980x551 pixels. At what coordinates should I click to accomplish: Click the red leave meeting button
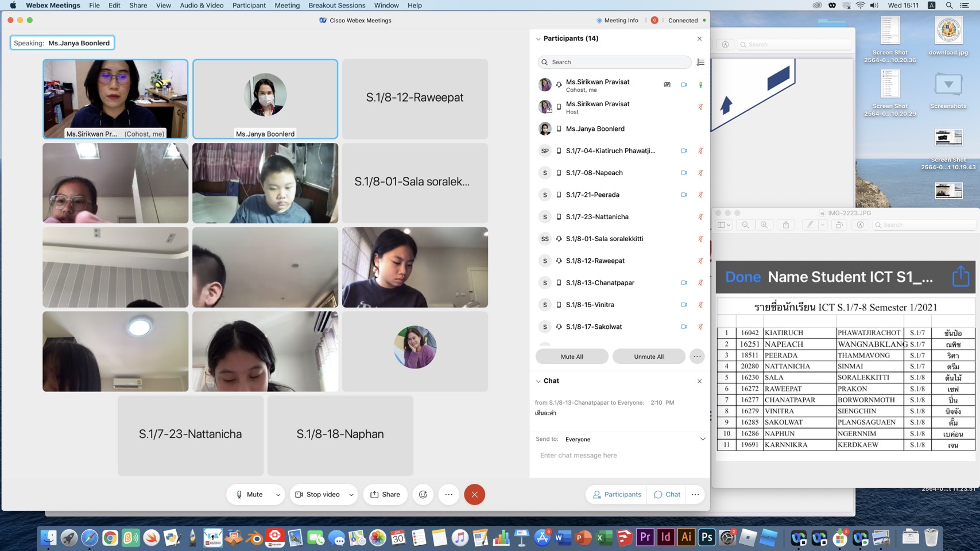(474, 494)
